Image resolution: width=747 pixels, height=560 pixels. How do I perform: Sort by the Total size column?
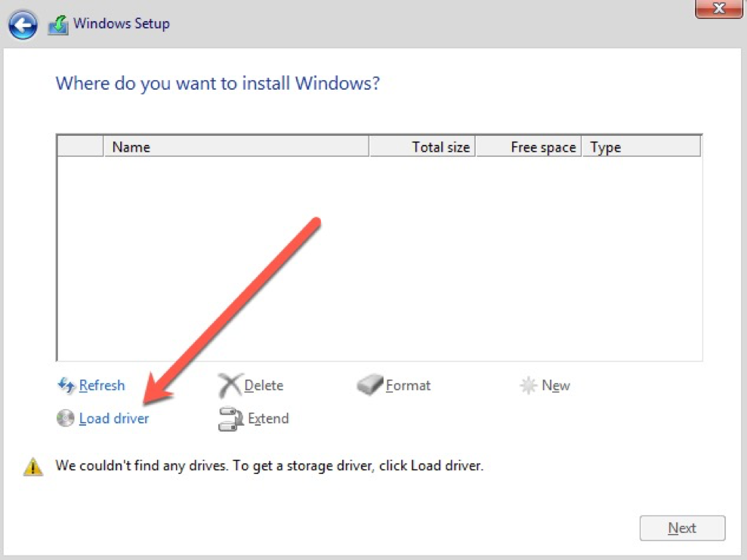[422, 146]
